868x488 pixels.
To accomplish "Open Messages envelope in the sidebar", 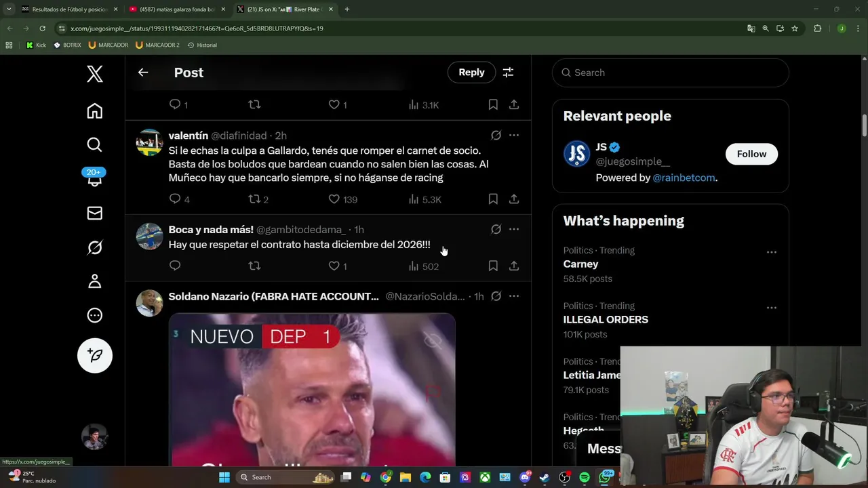I will point(95,213).
